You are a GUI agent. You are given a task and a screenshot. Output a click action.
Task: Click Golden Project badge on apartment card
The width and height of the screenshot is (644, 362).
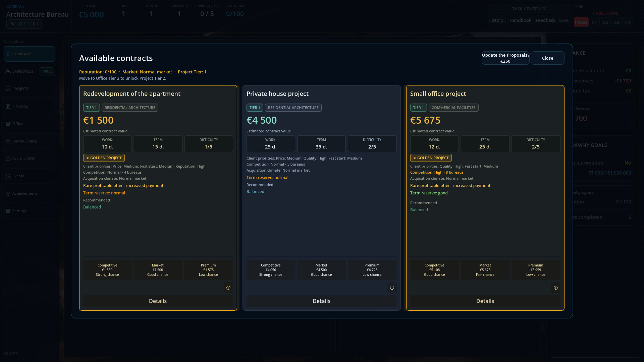click(104, 158)
